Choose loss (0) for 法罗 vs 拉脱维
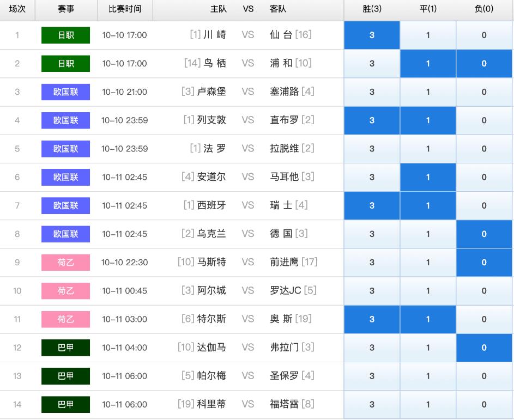514x420 pixels. tap(484, 149)
